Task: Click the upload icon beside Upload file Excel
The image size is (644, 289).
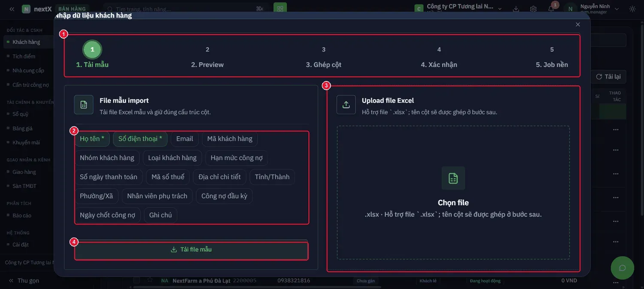Action: click(346, 105)
